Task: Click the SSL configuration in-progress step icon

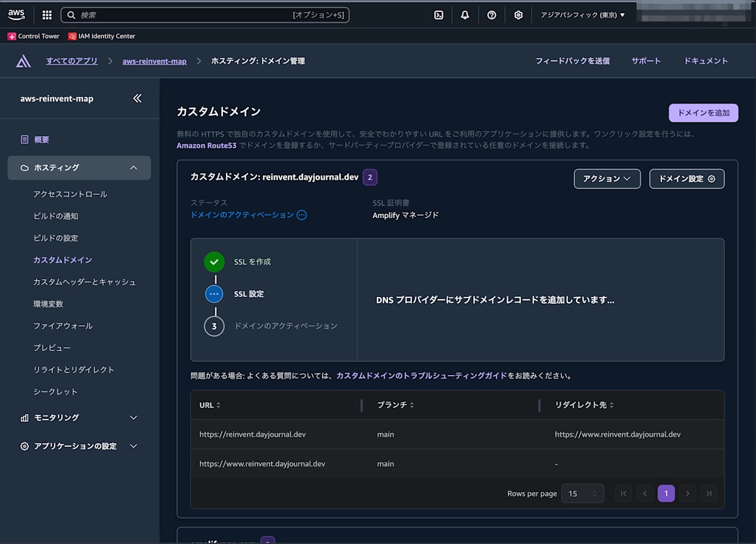Action: click(214, 294)
